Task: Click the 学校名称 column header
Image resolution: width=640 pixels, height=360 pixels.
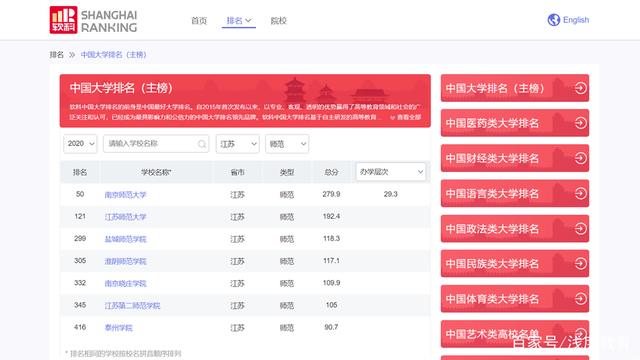Action: [156, 172]
